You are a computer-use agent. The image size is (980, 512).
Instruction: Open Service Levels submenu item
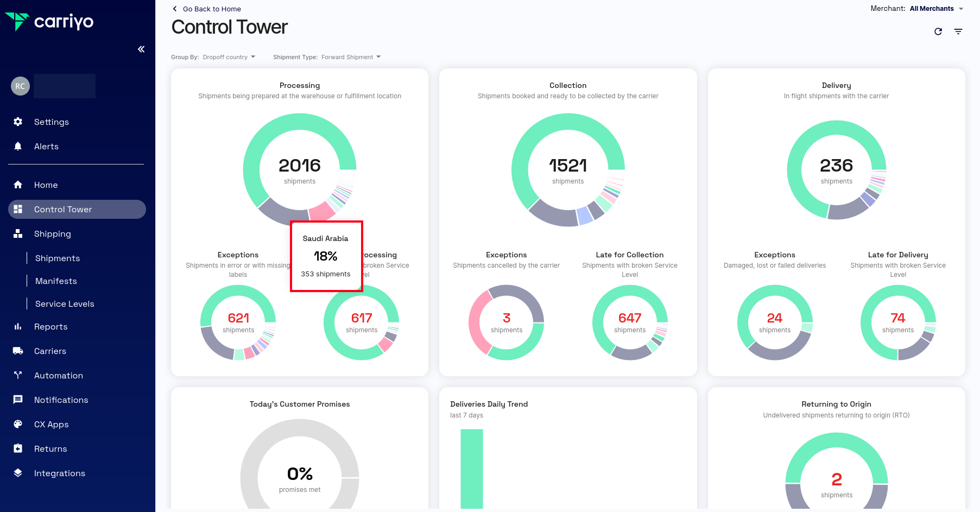click(x=65, y=304)
